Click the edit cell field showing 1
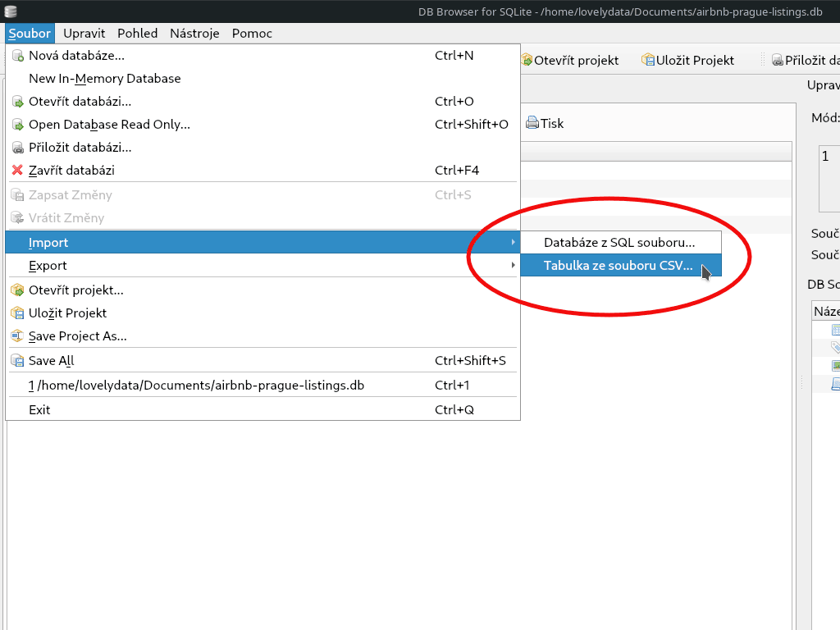840x630 pixels. pos(829,178)
